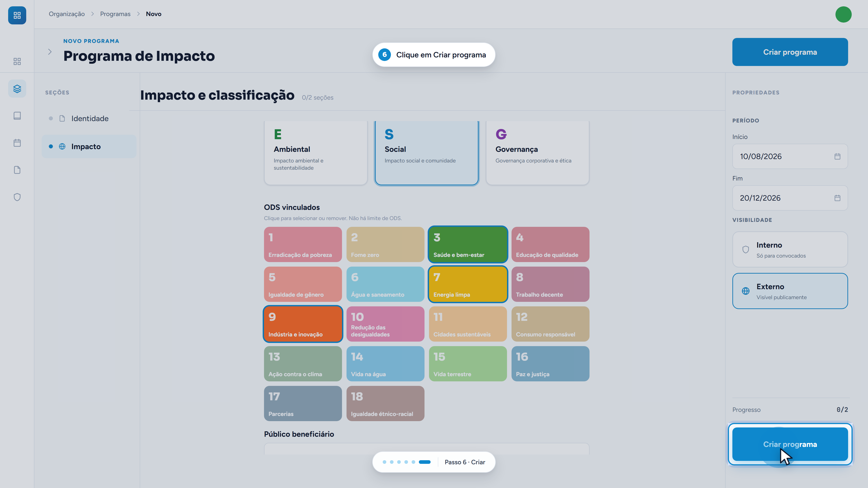The height and width of the screenshot is (488, 868).
Task: Click the app logo grid icon
Action: (x=17, y=15)
